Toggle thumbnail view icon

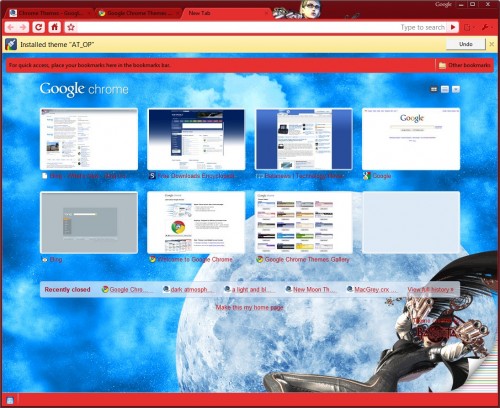[434, 89]
